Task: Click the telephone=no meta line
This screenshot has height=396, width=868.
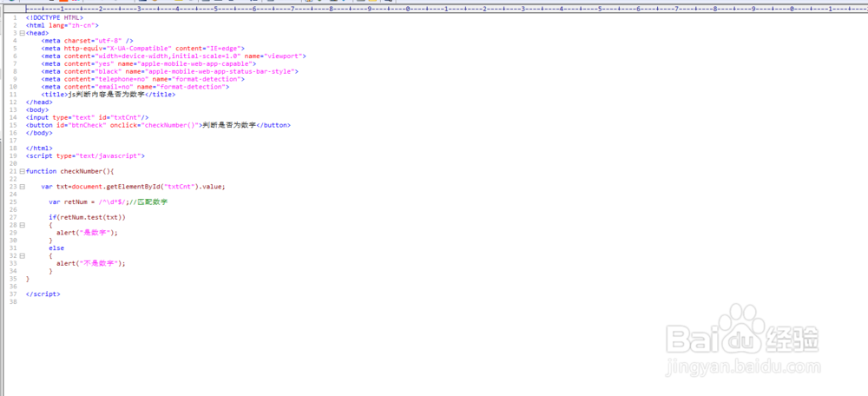Action: (143, 79)
